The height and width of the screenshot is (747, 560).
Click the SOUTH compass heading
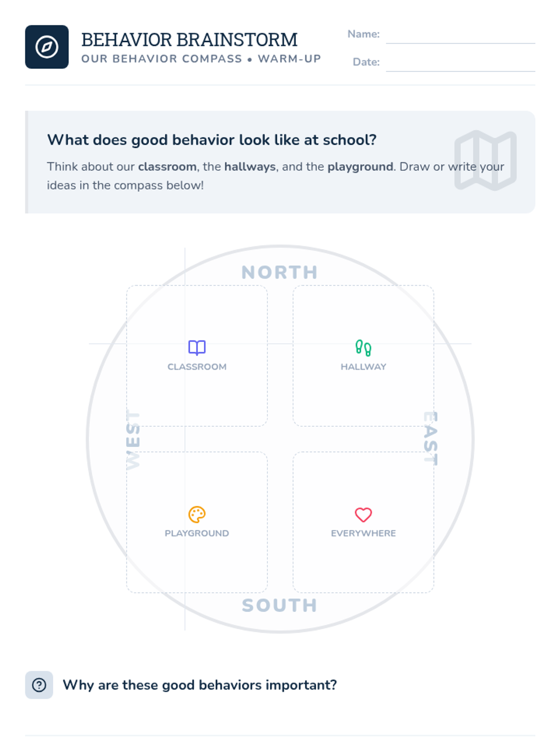[x=280, y=606]
